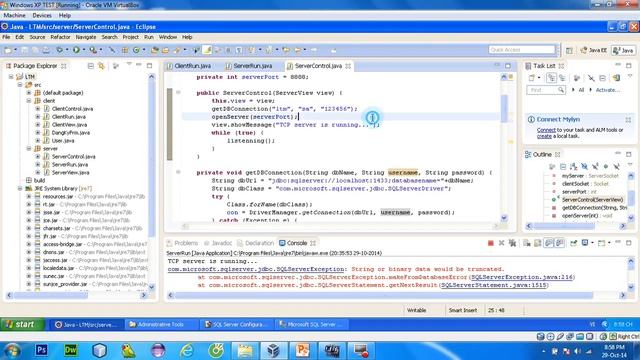
Task: Collapse the client package node
Action: tap(29, 101)
